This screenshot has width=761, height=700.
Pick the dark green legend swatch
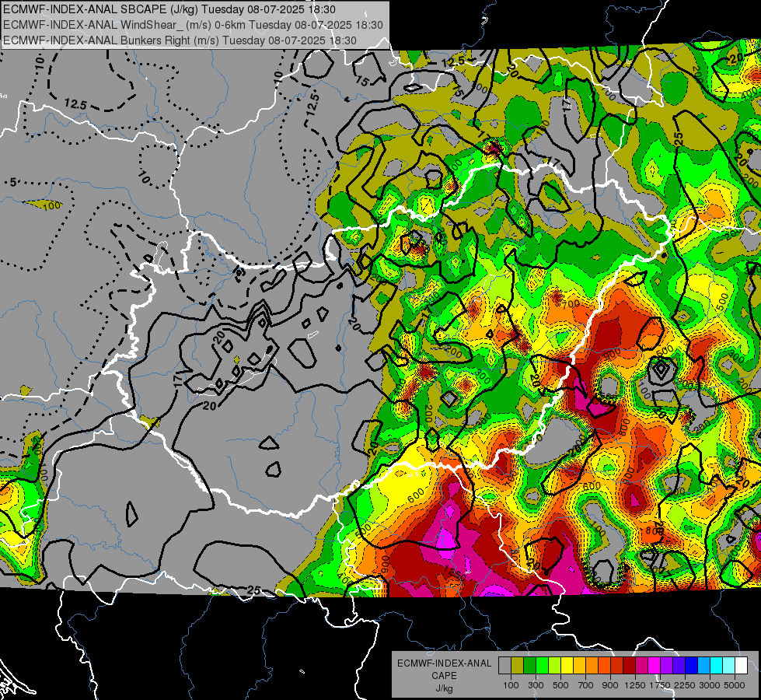pyautogui.click(x=530, y=665)
